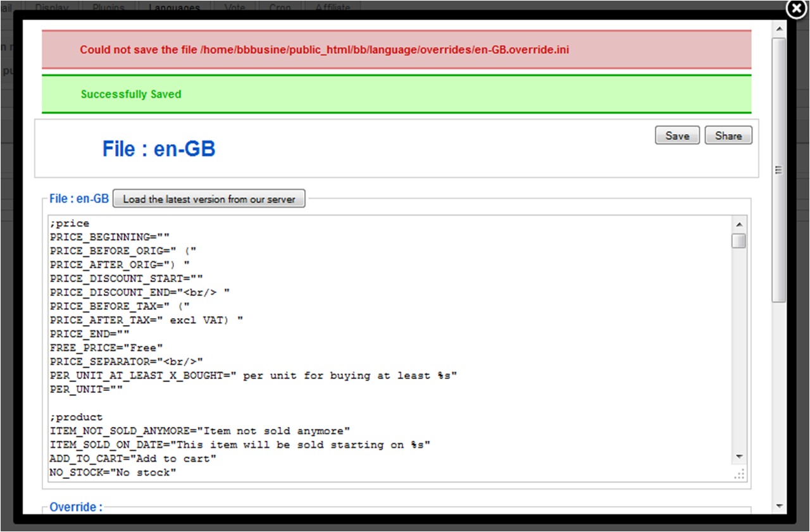Click the "Could not save the file" error message
Image resolution: width=810 pixels, height=532 pixels.
[324, 49]
